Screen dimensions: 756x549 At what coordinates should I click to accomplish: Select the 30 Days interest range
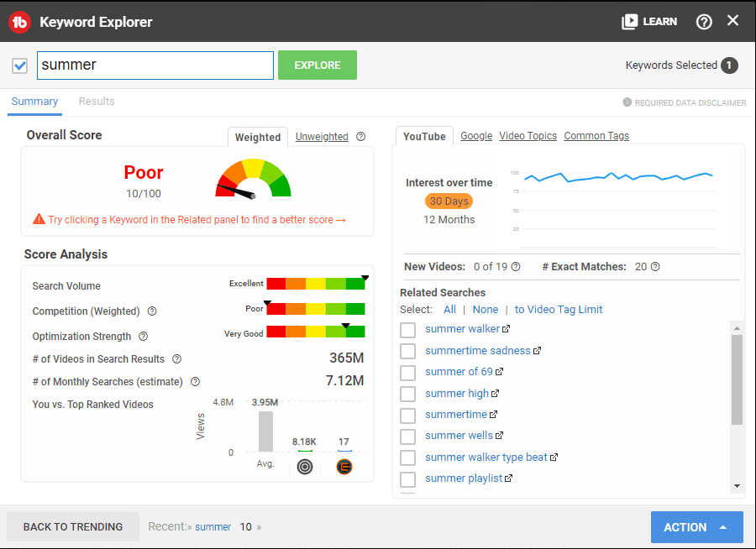pyautogui.click(x=449, y=201)
